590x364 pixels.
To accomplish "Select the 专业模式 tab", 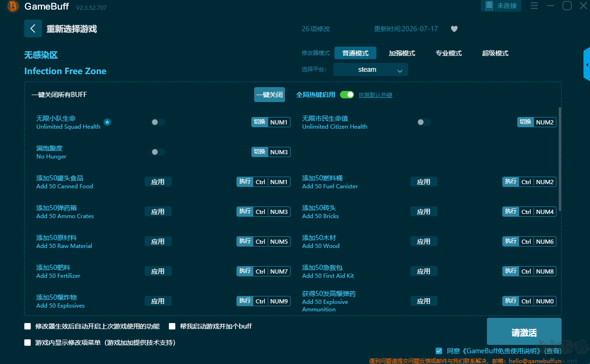I will click(x=449, y=53).
